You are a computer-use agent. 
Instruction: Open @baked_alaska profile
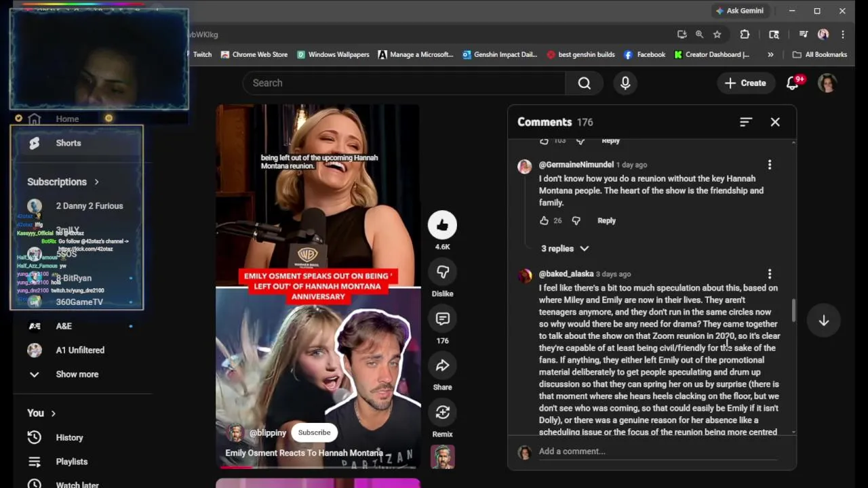[566, 274]
